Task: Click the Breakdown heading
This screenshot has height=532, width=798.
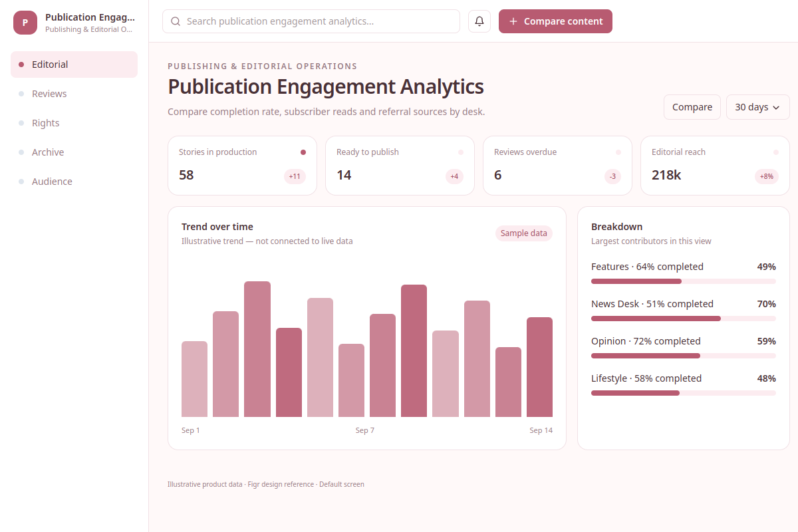Action: pyautogui.click(x=616, y=227)
